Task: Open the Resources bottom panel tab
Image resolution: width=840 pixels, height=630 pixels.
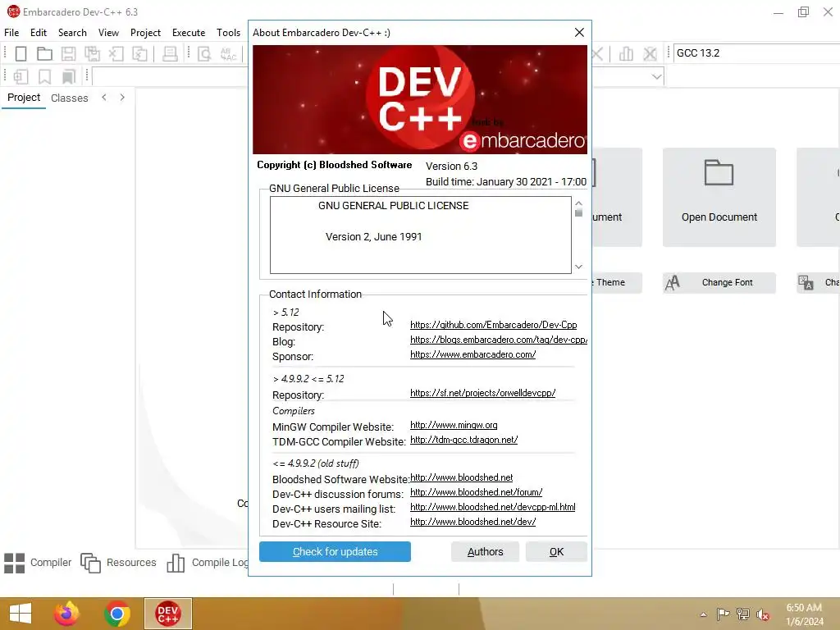Action: coord(118,563)
